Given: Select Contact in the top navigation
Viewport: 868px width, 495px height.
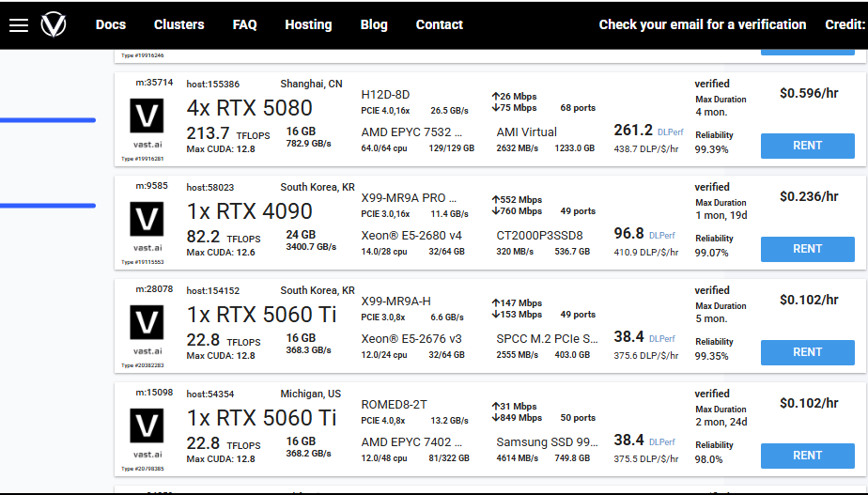Looking at the screenshot, I should (x=439, y=25).
